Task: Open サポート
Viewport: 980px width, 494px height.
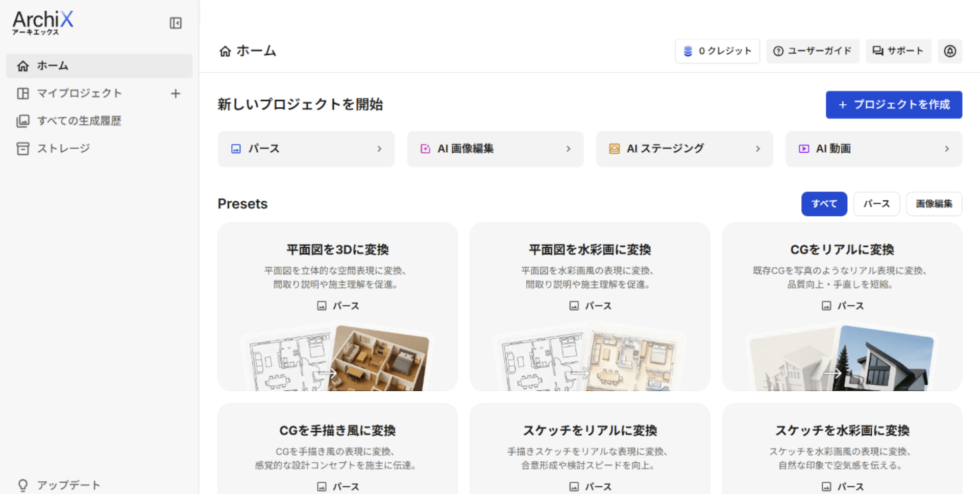Action: coord(898,51)
